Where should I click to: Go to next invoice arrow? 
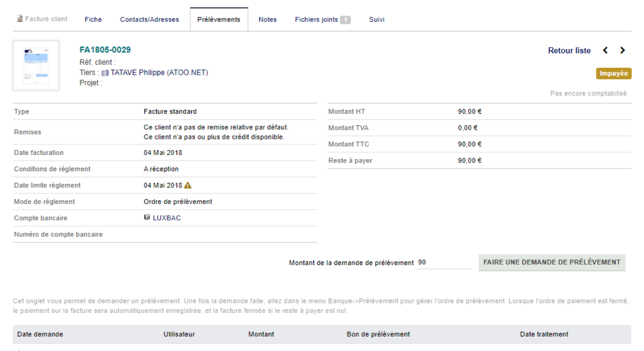[x=622, y=51]
